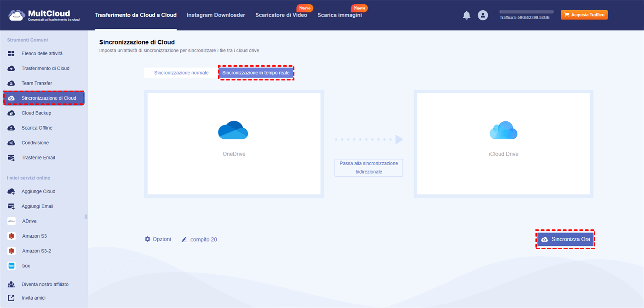
Task: Click Aggiungi Email label
Action: coord(37,206)
